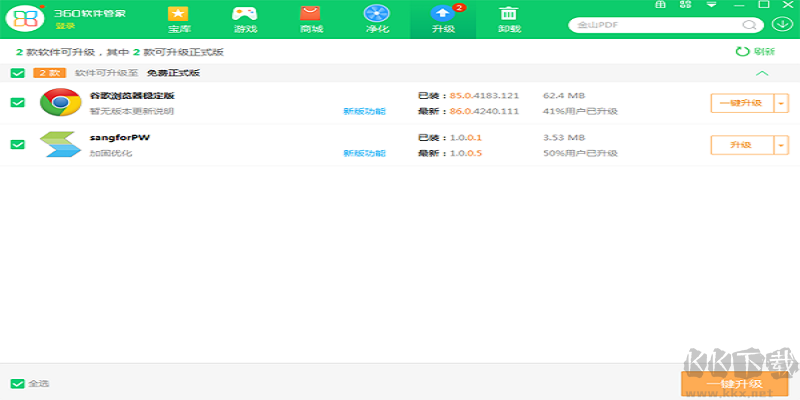Click the 360 Software Manager logo
The width and height of the screenshot is (800, 400).
click(24, 18)
